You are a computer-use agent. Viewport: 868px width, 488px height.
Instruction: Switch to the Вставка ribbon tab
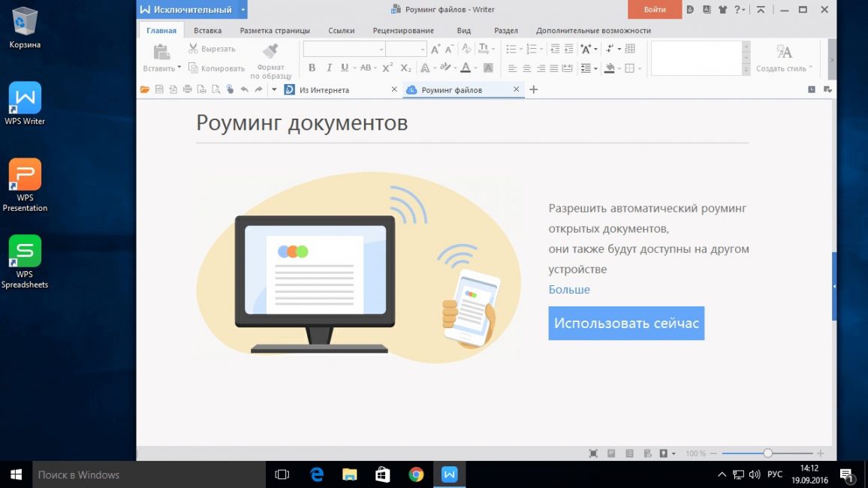(x=207, y=31)
